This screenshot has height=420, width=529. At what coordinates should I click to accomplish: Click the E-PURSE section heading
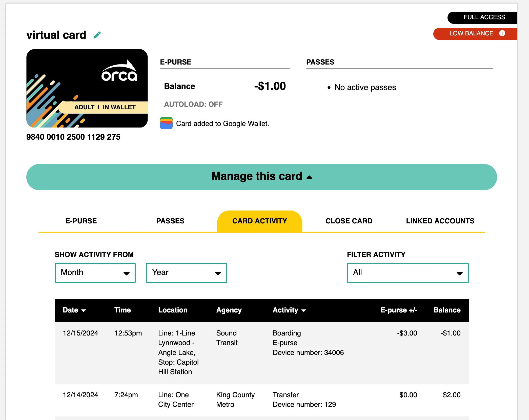click(x=176, y=62)
